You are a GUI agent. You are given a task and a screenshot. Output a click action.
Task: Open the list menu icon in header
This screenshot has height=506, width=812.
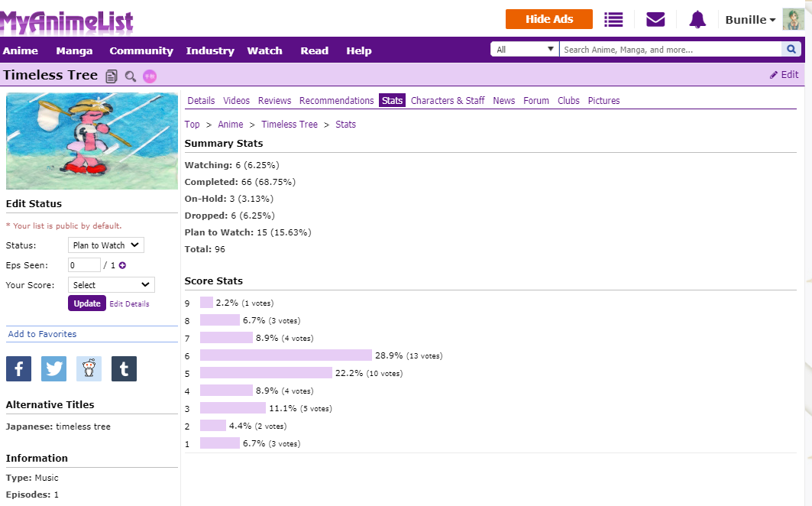613,19
